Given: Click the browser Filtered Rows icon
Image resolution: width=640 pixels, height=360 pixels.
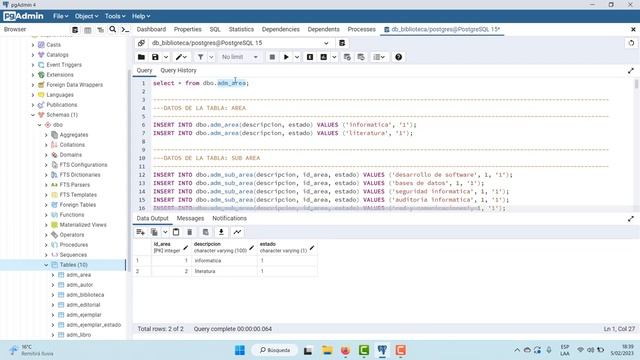Looking at the screenshot, I should 100,30.
